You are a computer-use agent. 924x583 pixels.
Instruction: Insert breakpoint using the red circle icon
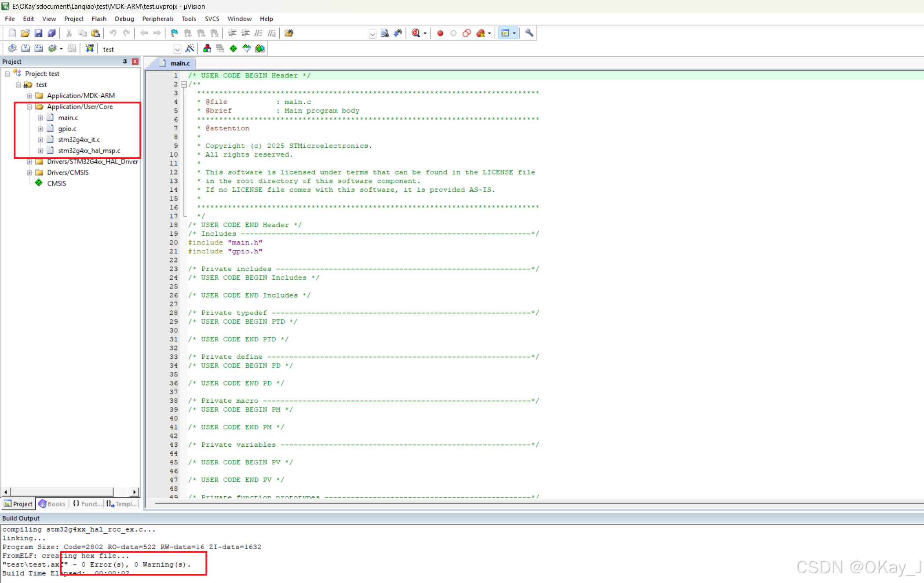tap(440, 33)
